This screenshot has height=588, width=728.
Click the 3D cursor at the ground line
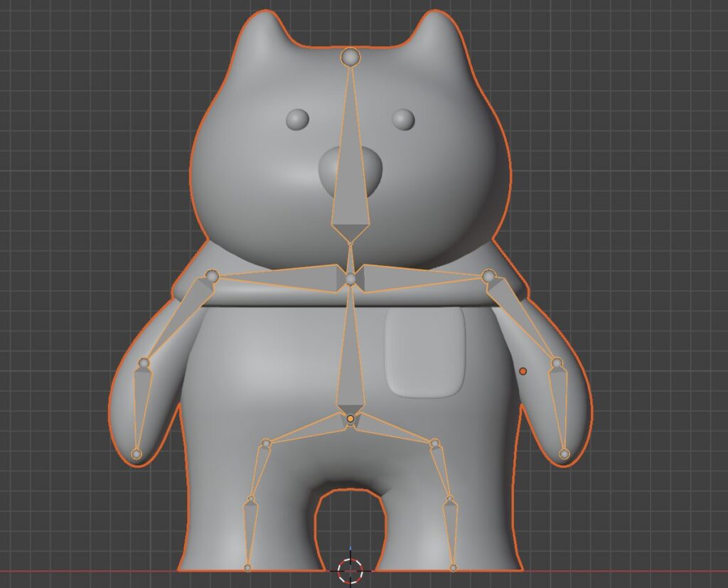(350, 570)
